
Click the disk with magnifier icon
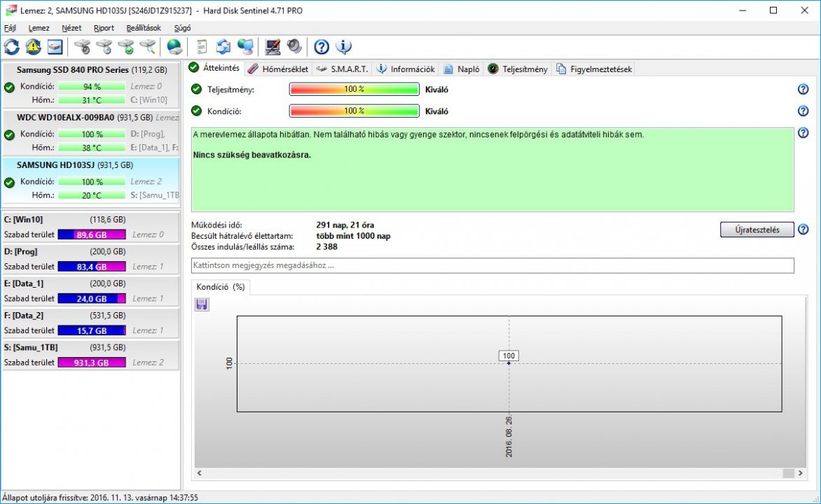pyautogui.click(x=149, y=47)
